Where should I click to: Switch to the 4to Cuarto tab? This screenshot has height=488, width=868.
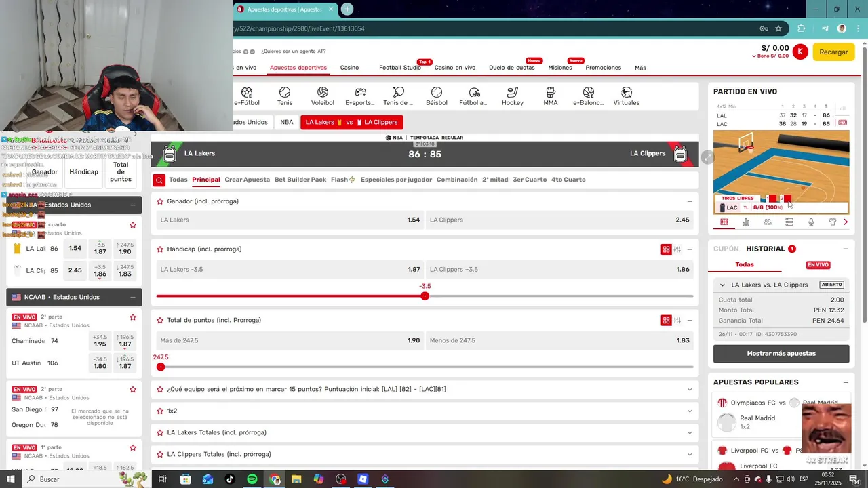click(568, 180)
